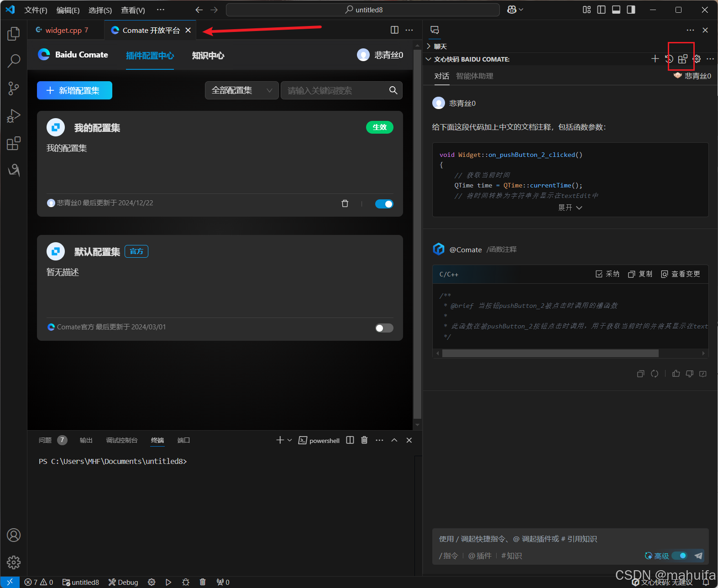Open more actions for the editor group
The width and height of the screenshot is (718, 588).
click(x=409, y=30)
